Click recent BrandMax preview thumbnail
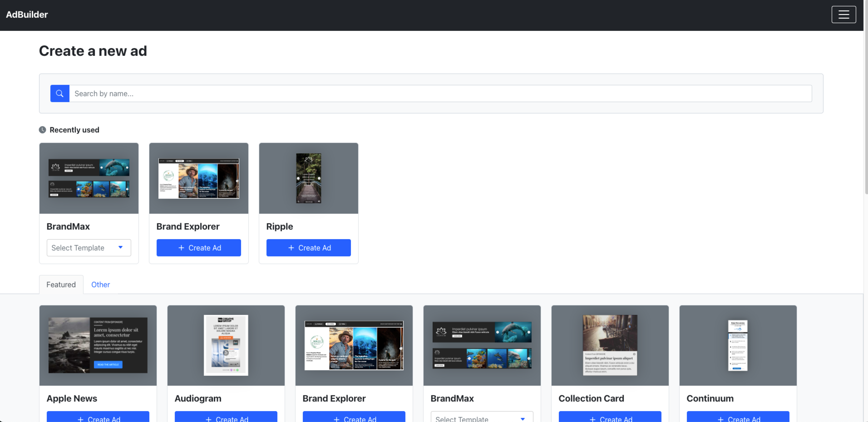The width and height of the screenshot is (868, 422). (89, 178)
